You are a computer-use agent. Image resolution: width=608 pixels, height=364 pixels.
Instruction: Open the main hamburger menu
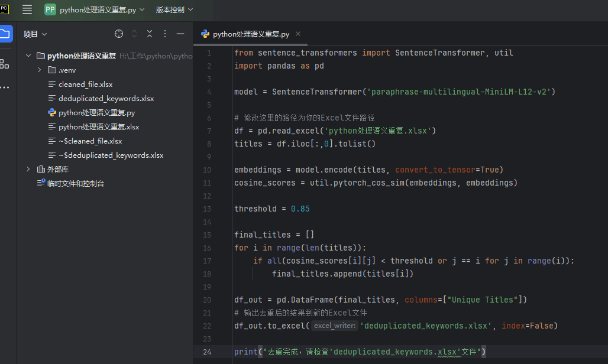click(x=27, y=9)
